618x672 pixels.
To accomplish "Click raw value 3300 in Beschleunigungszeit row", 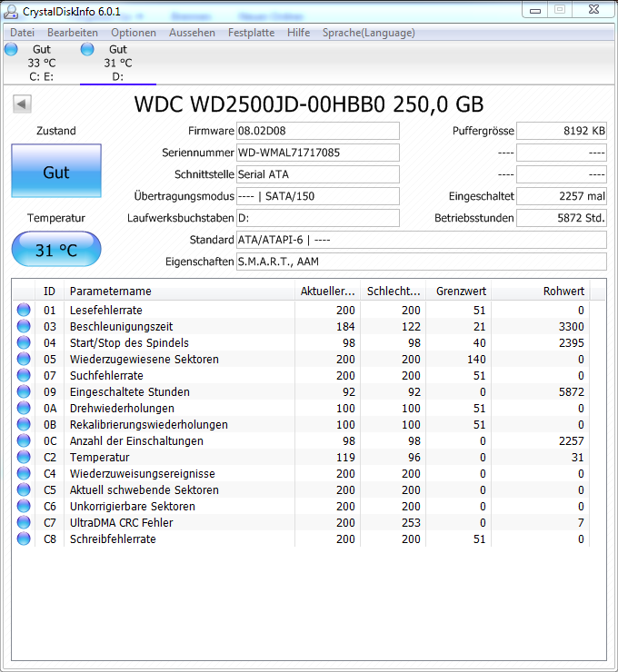I will [x=572, y=327].
